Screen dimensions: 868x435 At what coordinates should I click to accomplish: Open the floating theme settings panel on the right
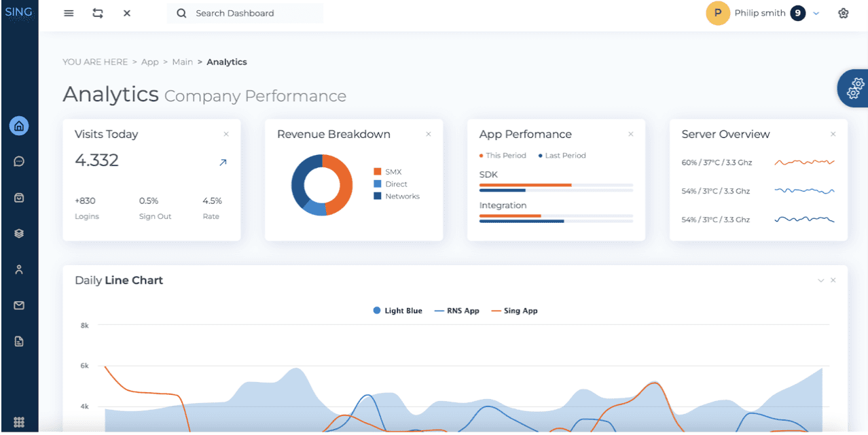(x=856, y=88)
